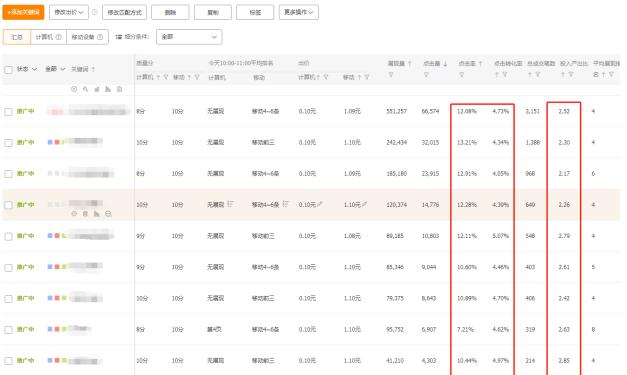Click filter icon for 质量分 计算机 column

166,77
